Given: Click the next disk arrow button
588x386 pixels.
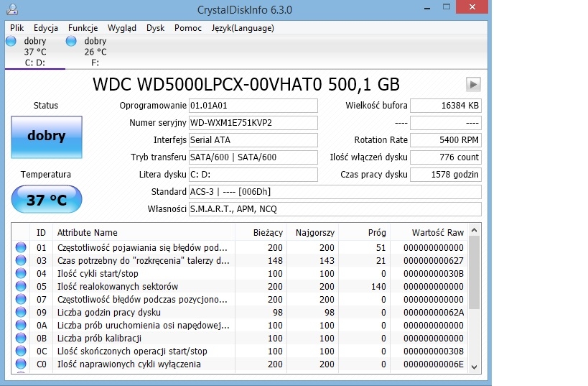Looking at the screenshot, I should [x=473, y=85].
